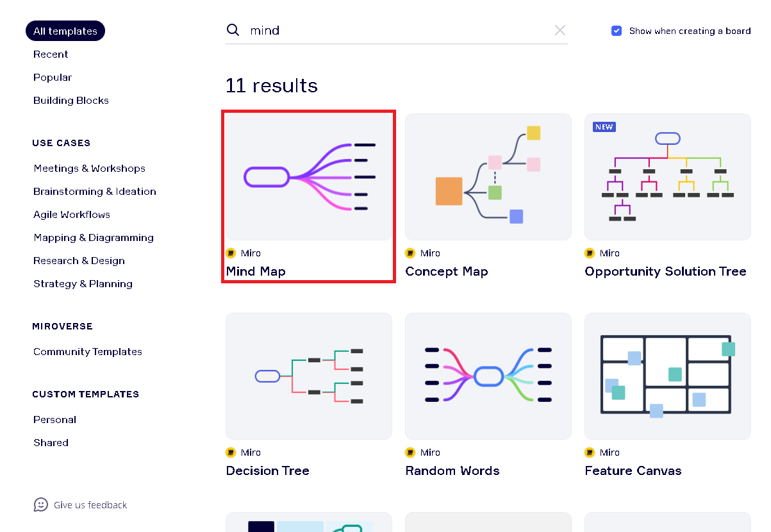Click Miro logo under Concept Map template
The width and height of the screenshot is (771, 532).
(x=411, y=253)
